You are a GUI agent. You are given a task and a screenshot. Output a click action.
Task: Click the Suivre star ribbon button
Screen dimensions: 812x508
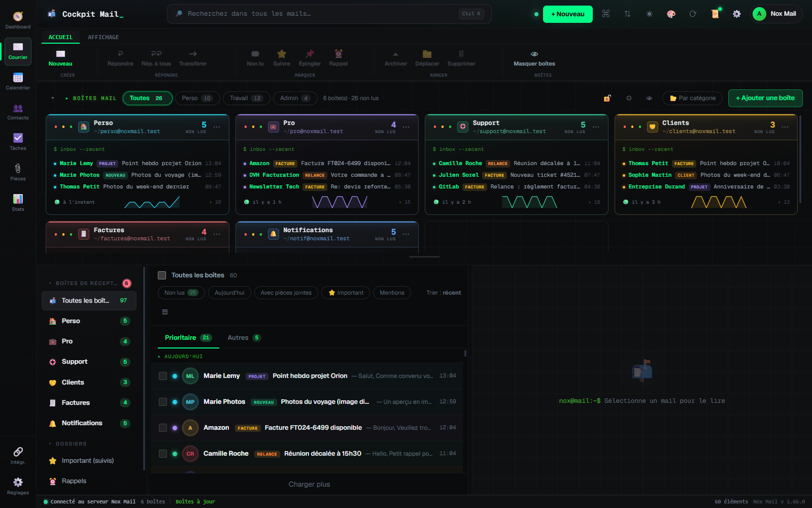282,58
